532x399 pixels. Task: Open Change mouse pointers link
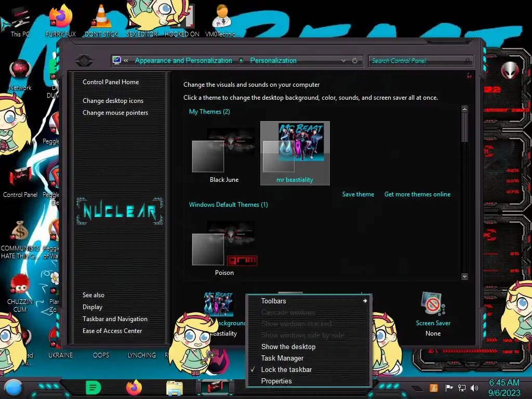click(115, 113)
